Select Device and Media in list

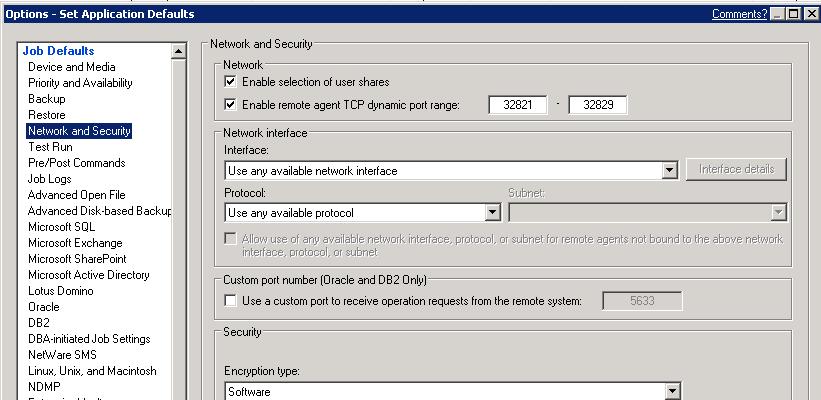click(x=72, y=67)
